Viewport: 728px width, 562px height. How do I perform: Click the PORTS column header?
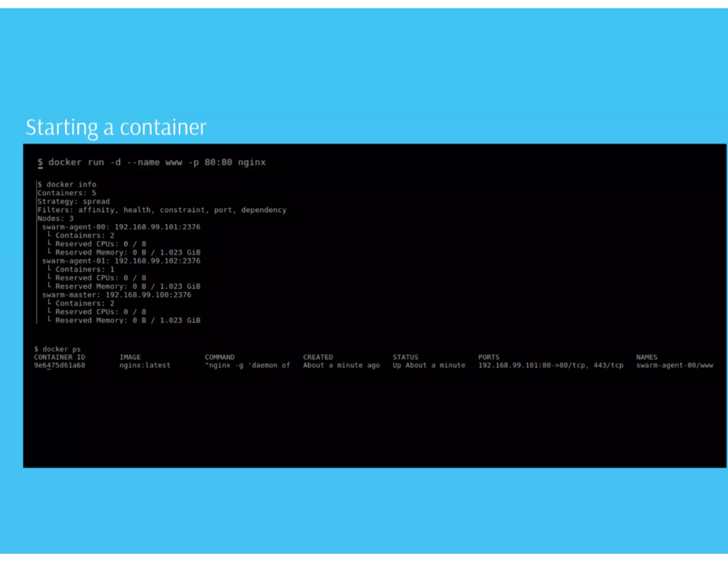[x=488, y=357]
